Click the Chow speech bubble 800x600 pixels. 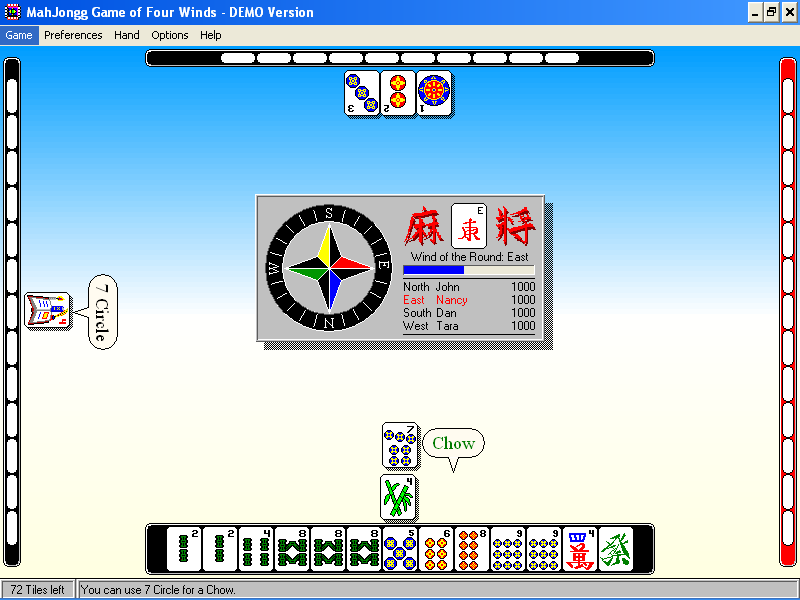(453, 442)
